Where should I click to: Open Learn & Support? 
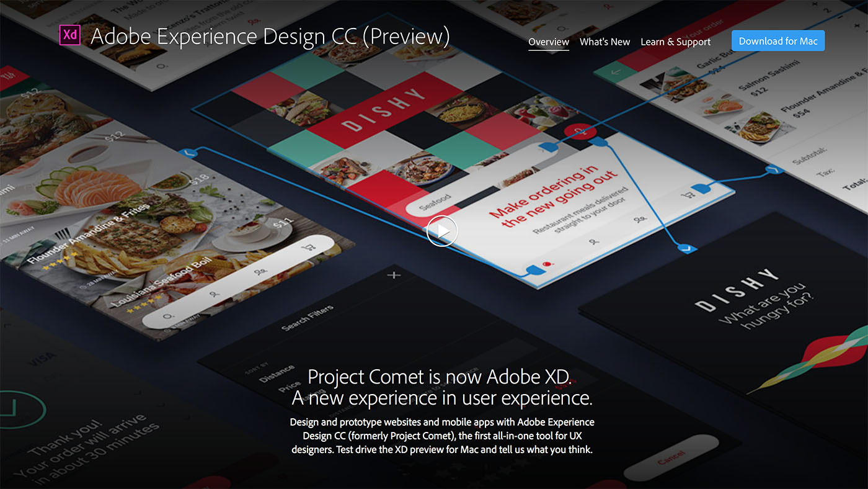pyautogui.click(x=676, y=42)
